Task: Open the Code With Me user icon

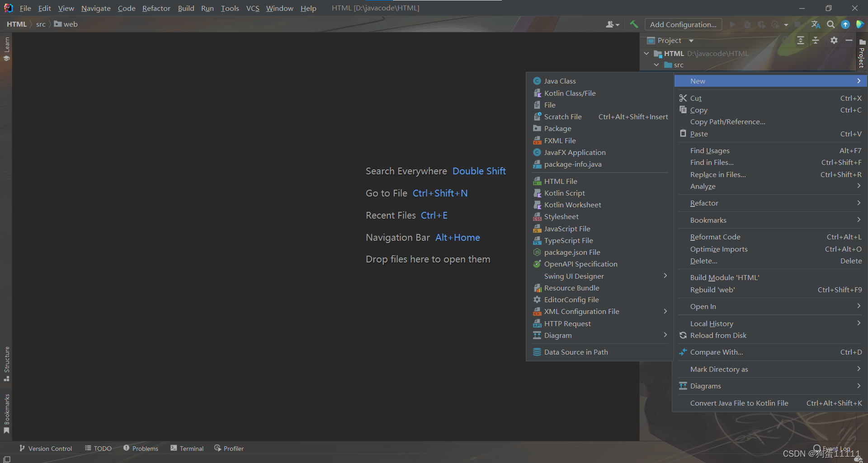Action: (613, 24)
